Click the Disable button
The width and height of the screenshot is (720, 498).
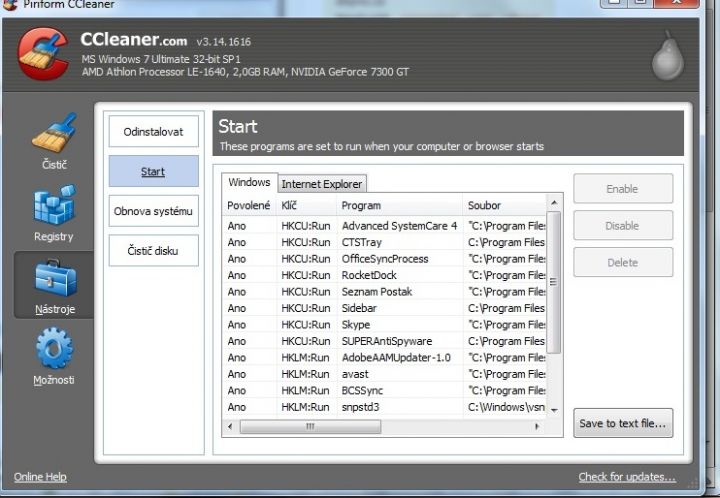(x=623, y=225)
